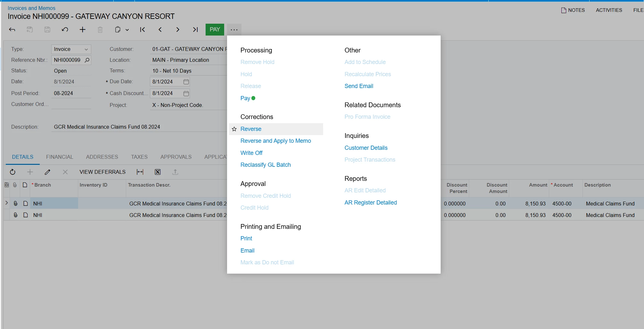Click the upload/import icon in grid toolbar
644x329 pixels.
pyautogui.click(x=175, y=172)
